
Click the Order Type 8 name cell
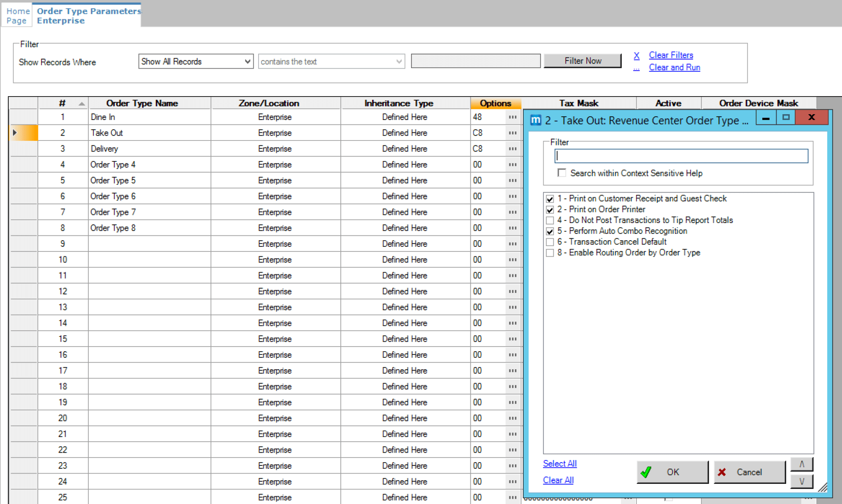coord(150,228)
